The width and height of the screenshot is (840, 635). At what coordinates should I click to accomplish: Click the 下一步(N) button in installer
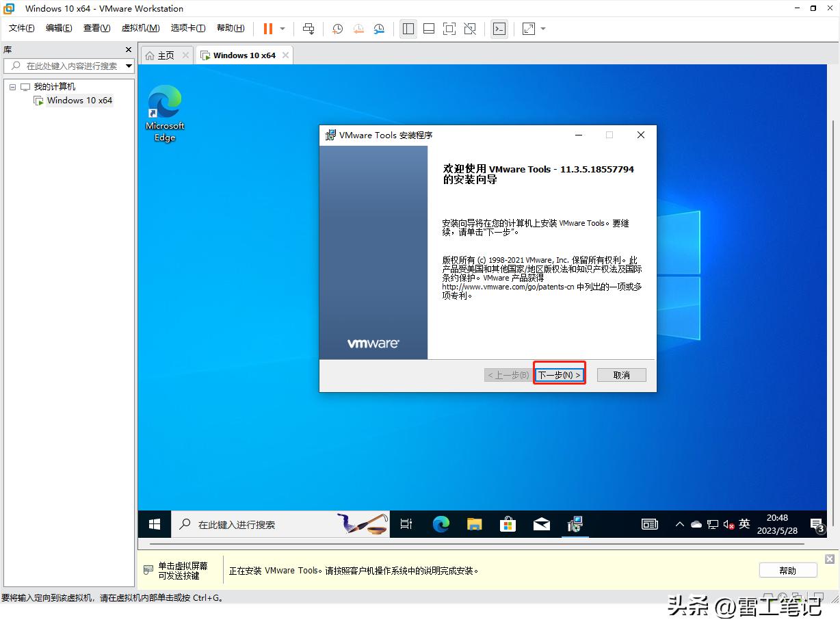[x=559, y=375]
